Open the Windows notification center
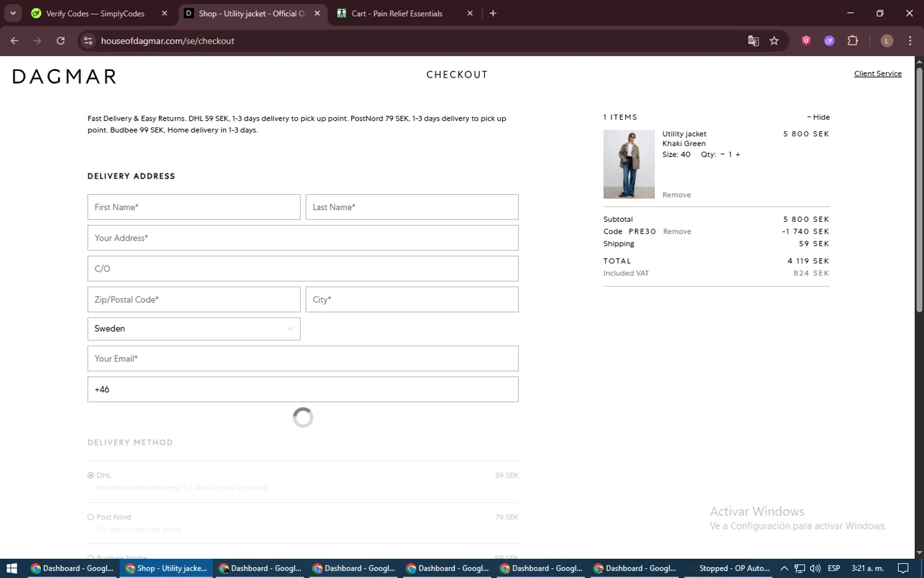Viewport: 924px width, 578px height. 903,568
